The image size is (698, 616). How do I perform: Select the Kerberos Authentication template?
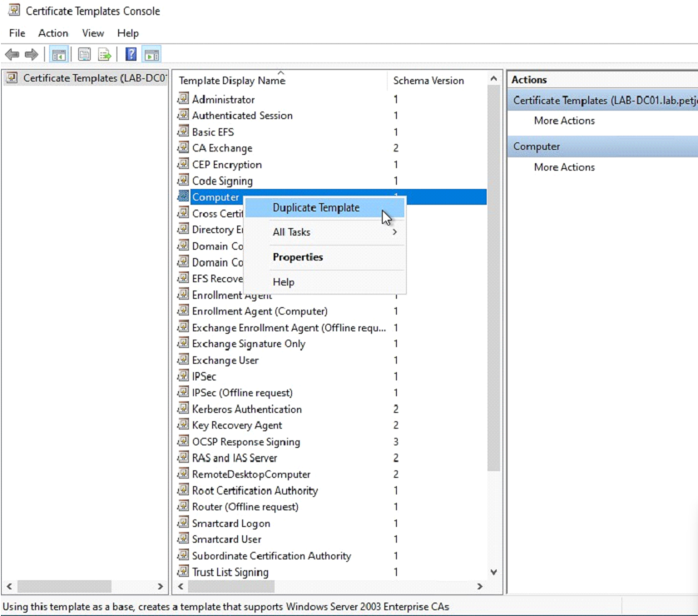pyautogui.click(x=246, y=409)
